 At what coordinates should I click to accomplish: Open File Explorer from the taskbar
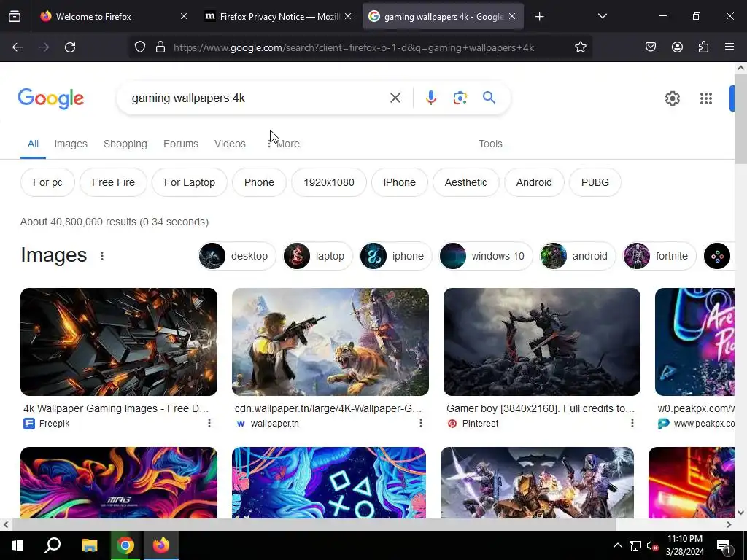click(x=89, y=545)
